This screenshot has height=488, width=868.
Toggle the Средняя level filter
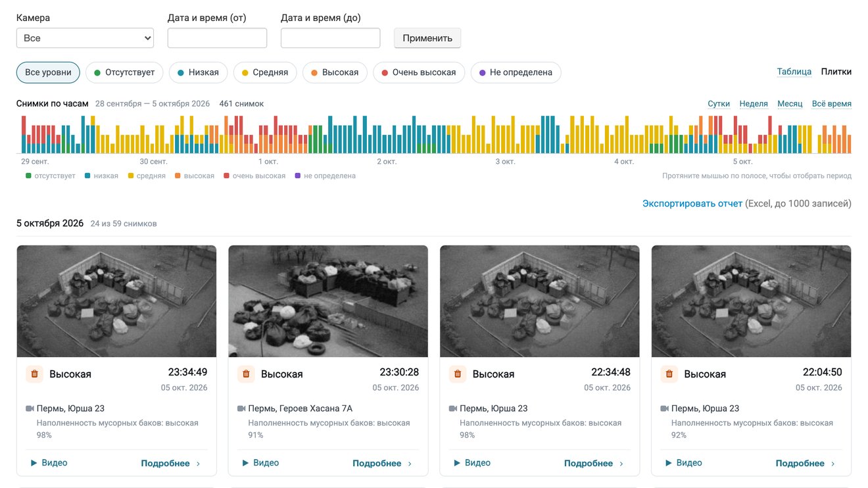pos(265,72)
